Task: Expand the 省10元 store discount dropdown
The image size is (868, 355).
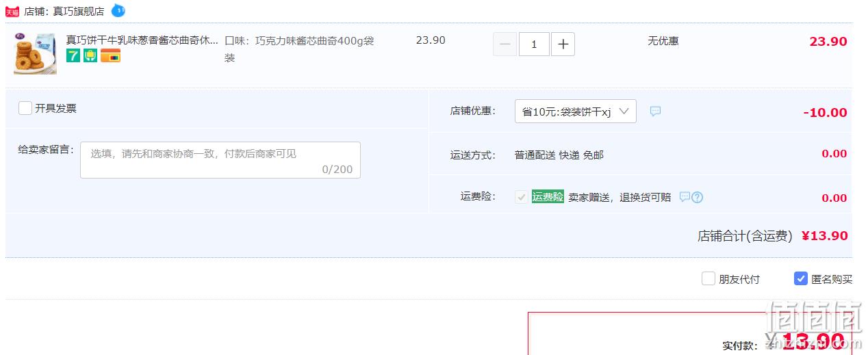Action: click(x=576, y=111)
